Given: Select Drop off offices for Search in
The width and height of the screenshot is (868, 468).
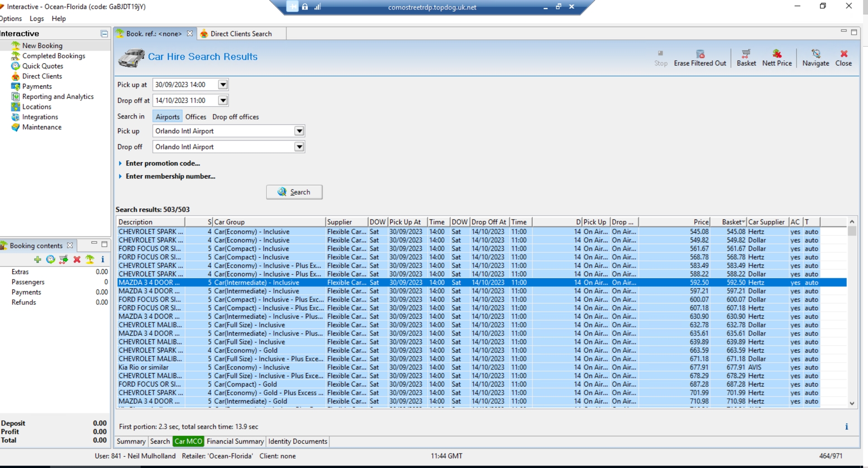Looking at the screenshot, I should [x=235, y=117].
